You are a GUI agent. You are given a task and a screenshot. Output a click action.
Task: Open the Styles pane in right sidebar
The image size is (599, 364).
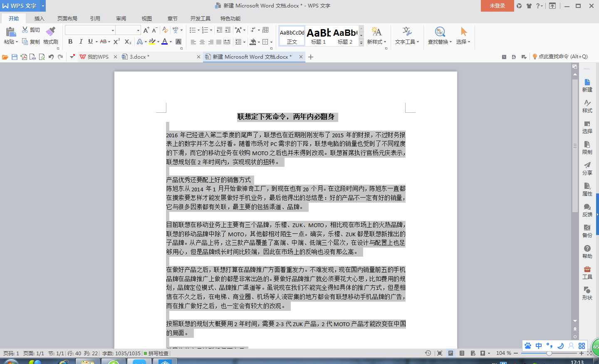(587, 106)
